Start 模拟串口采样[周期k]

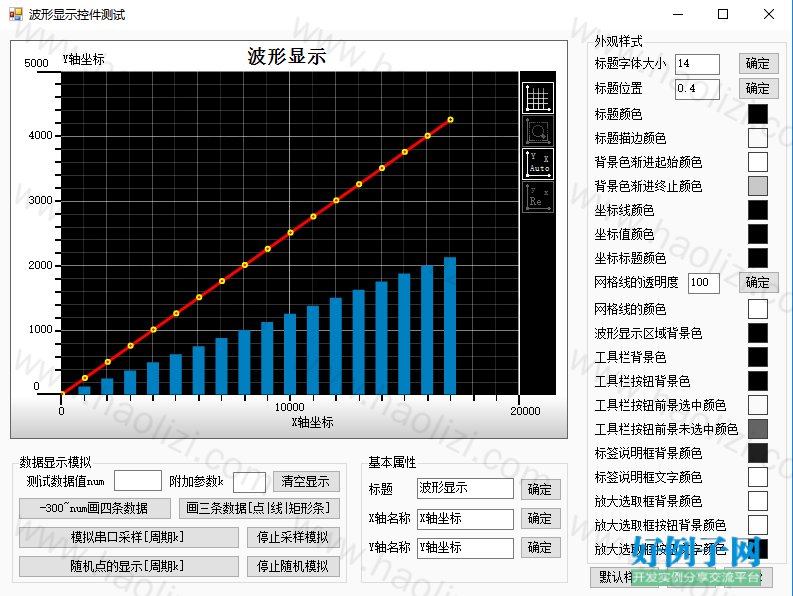pos(128,537)
